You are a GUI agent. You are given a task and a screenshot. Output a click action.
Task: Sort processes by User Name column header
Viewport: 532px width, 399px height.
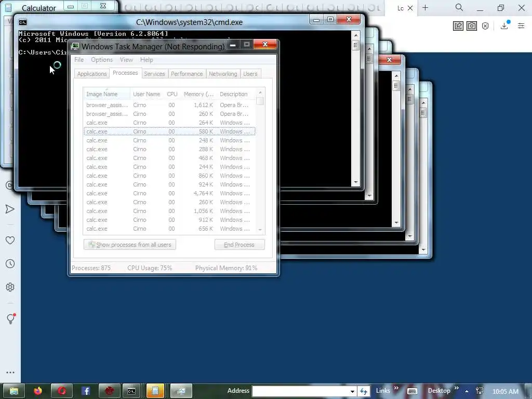tap(147, 94)
